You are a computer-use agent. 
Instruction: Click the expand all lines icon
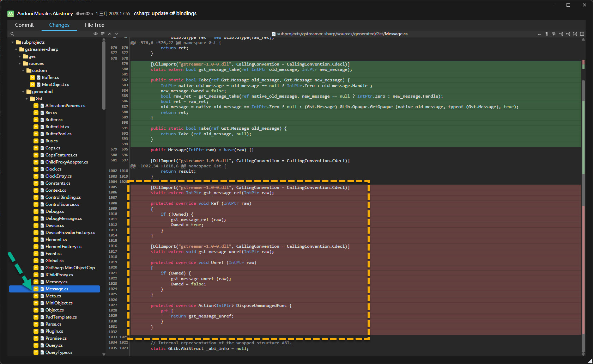(x=575, y=34)
